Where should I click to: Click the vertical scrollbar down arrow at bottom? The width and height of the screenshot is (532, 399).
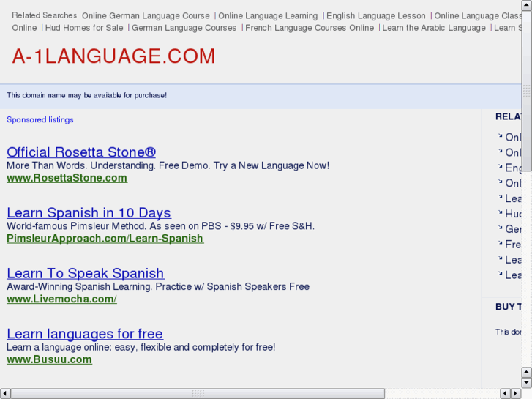point(527,383)
